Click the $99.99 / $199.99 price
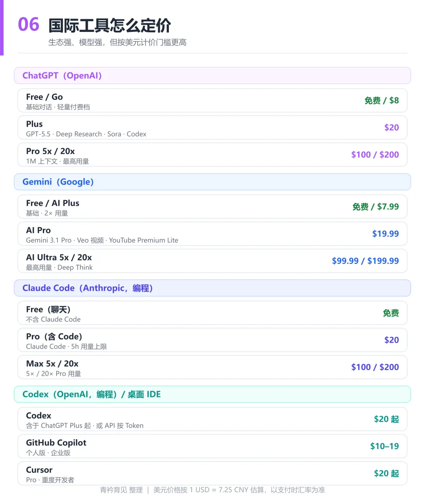This screenshot has width=425, height=504. 365,261
